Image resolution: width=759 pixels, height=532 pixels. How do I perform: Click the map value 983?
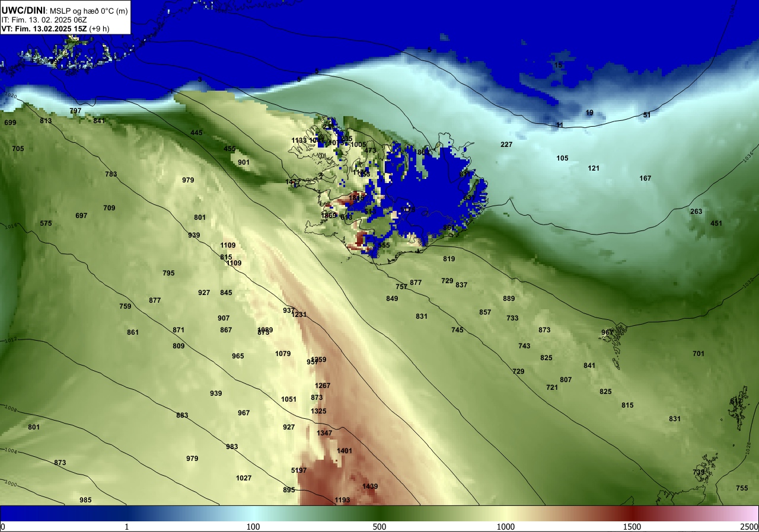click(x=232, y=447)
